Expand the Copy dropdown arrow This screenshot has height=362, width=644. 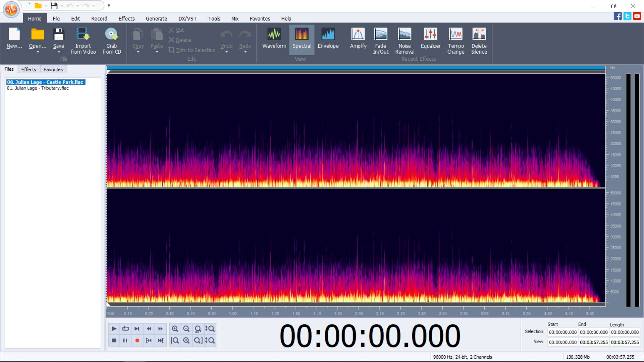pos(138,52)
